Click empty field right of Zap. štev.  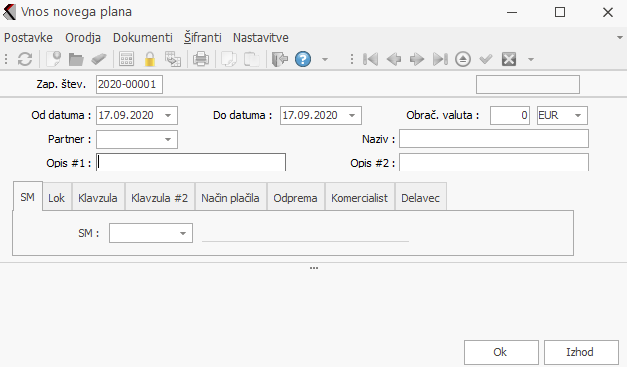tap(528, 84)
